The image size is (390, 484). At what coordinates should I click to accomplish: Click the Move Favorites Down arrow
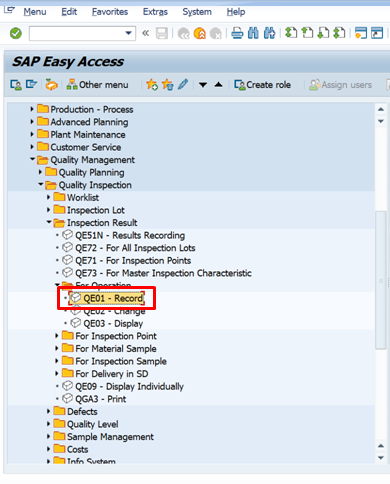click(203, 85)
